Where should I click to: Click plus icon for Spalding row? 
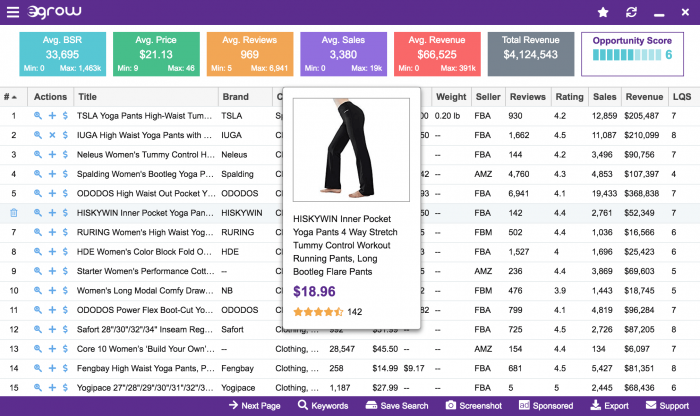[x=52, y=174]
